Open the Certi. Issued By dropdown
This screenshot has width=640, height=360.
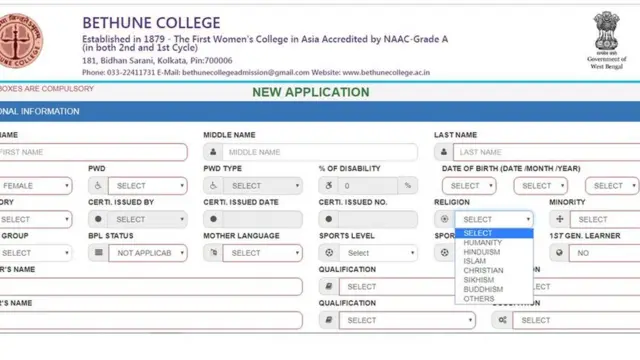point(147,219)
